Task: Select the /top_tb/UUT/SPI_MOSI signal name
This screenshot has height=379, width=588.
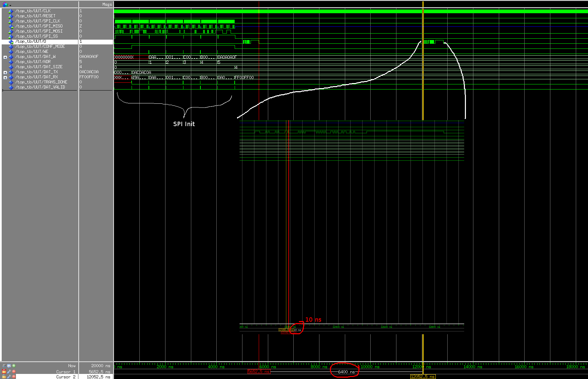Action: coord(39,31)
